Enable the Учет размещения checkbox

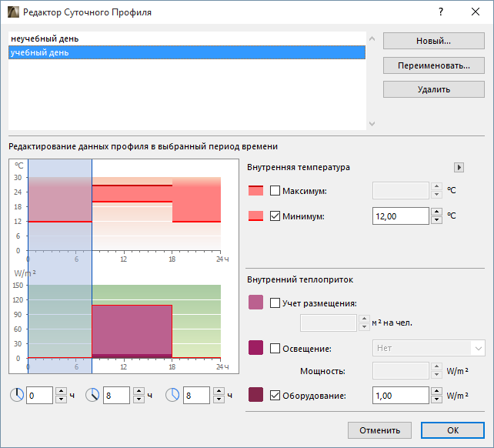(275, 303)
